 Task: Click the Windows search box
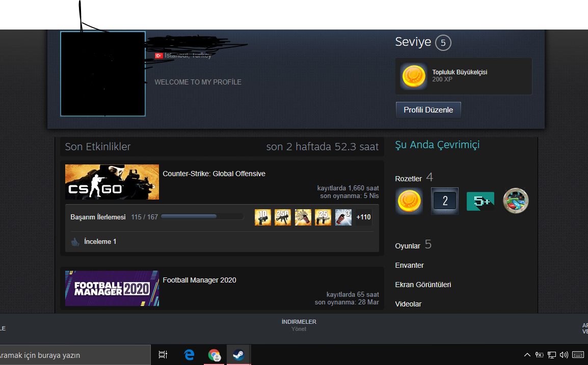[x=75, y=355]
